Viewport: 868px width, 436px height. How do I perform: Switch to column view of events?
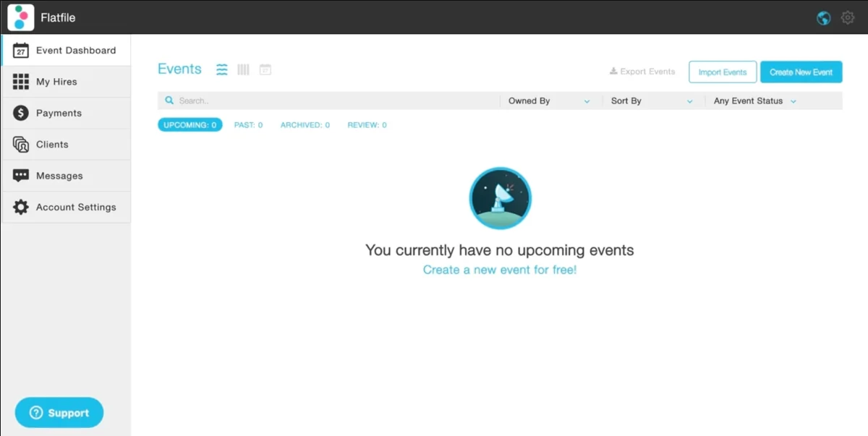point(243,69)
